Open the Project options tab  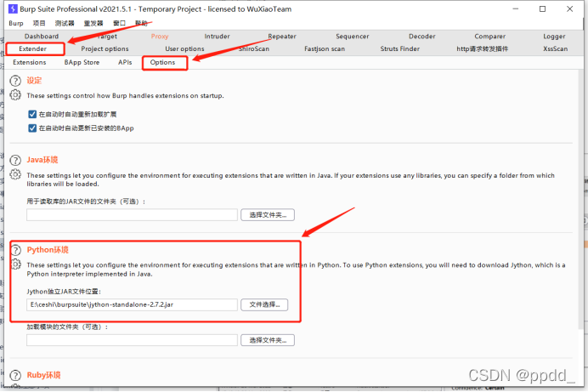(105, 48)
